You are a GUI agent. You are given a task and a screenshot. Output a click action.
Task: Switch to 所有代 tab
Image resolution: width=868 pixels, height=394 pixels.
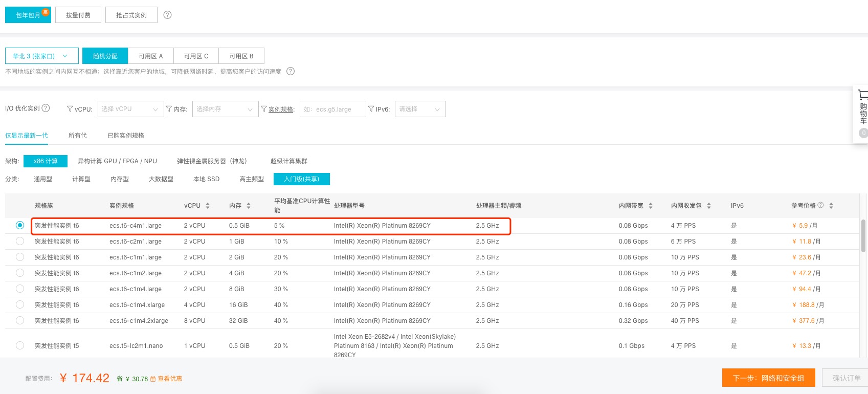[78, 136]
